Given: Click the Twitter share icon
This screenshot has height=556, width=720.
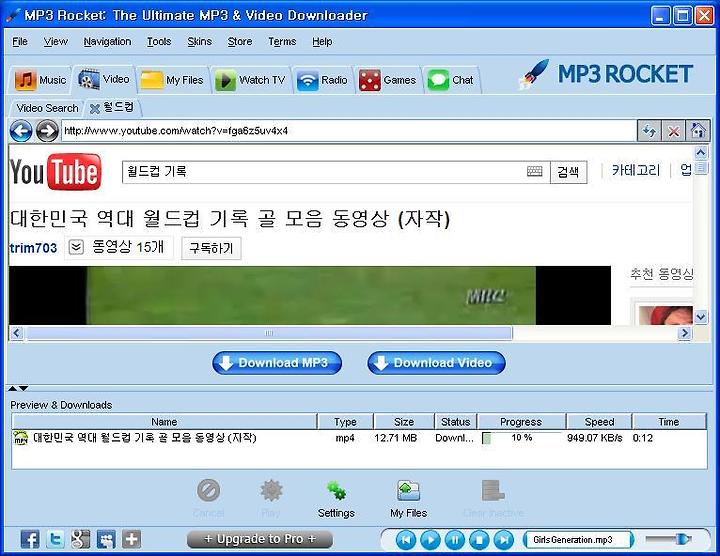Looking at the screenshot, I should [x=56, y=539].
